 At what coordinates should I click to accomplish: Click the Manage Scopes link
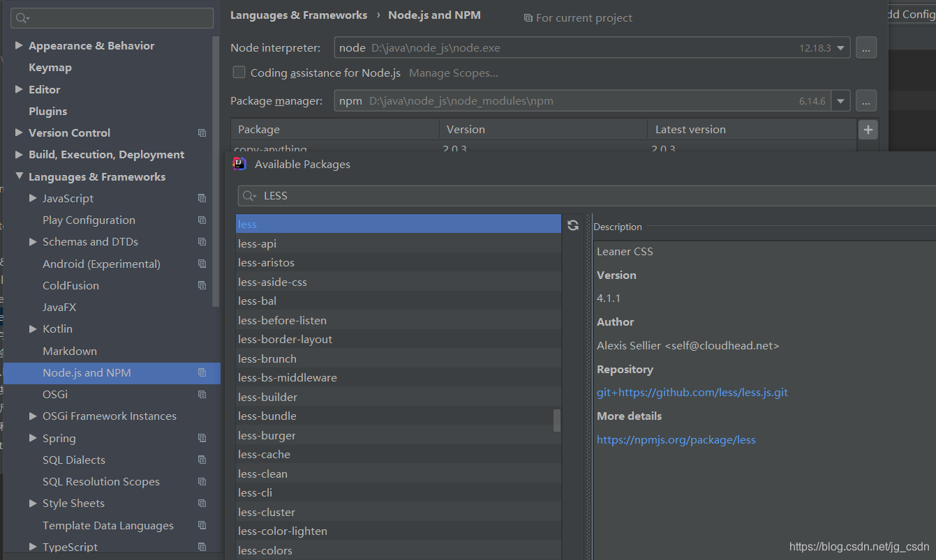click(454, 73)
